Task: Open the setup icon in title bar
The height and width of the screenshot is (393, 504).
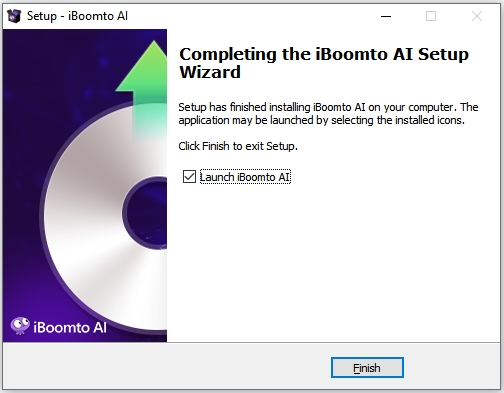Action: 14,16
